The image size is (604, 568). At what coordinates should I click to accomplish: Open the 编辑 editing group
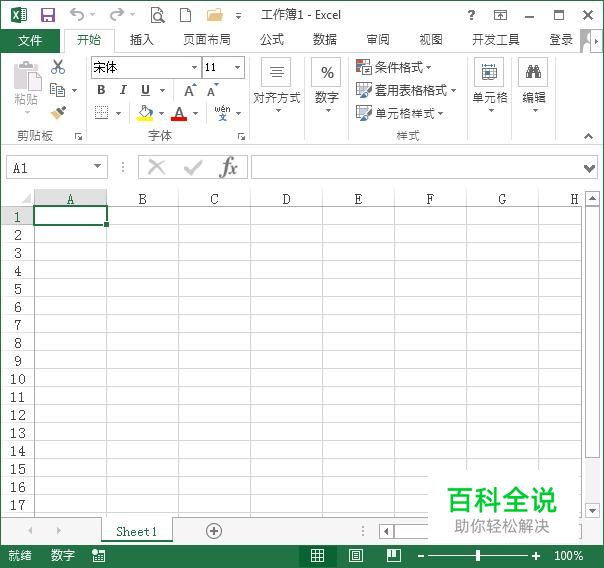(534, 87)
